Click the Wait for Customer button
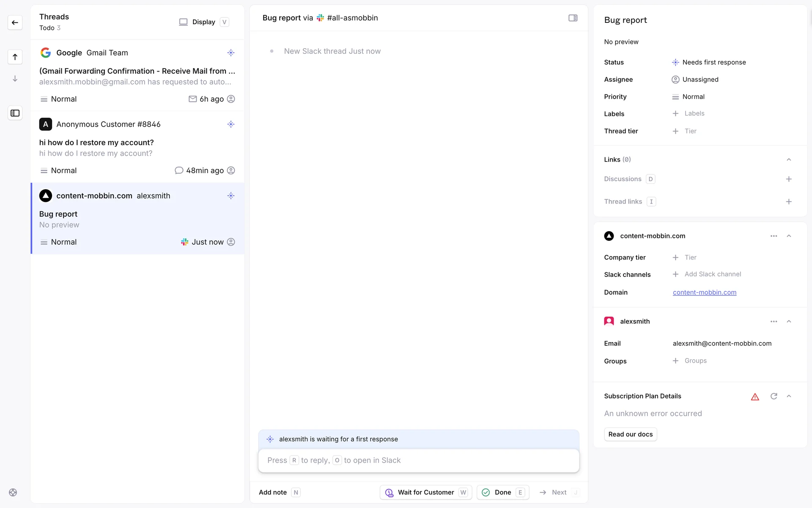Screen dimensions: 812x508 425,492
